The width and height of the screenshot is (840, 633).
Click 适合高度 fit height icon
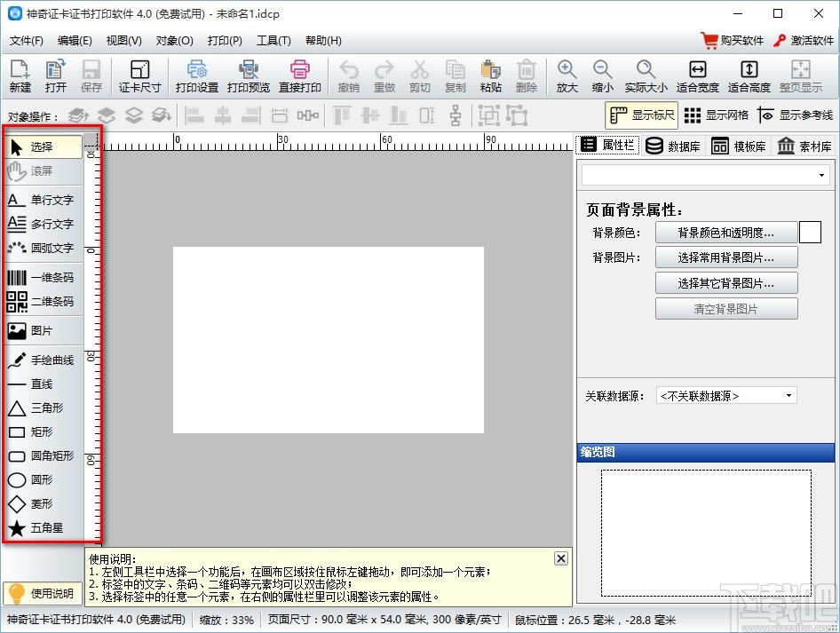point(749,76)
